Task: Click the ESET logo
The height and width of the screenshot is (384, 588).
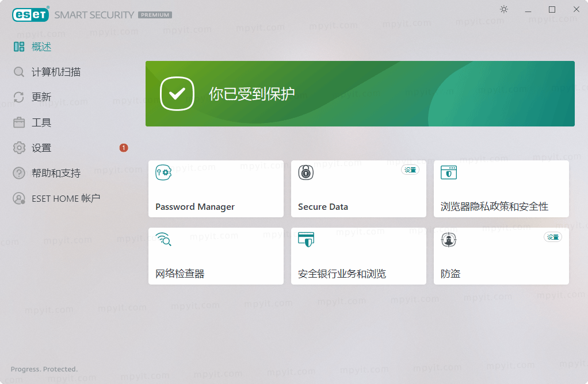Action: coord(30,14)
